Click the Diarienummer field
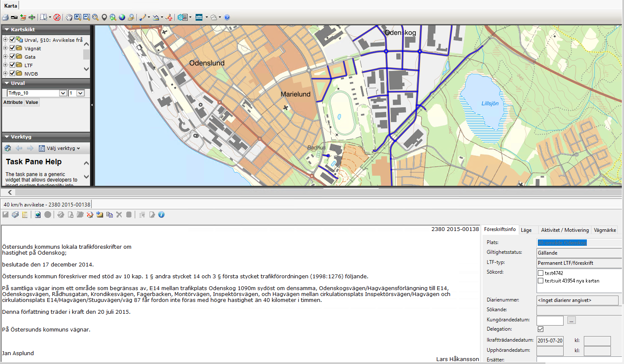 (578, 300)
